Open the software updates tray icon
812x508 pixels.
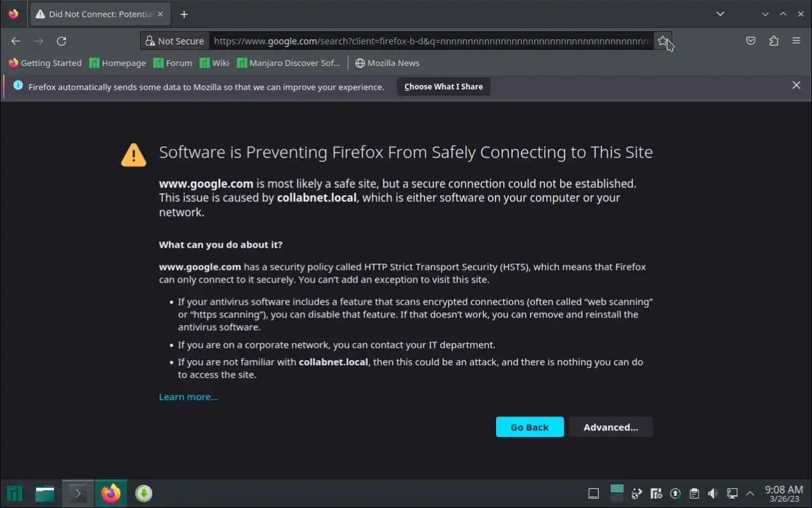tap(676, 493)
